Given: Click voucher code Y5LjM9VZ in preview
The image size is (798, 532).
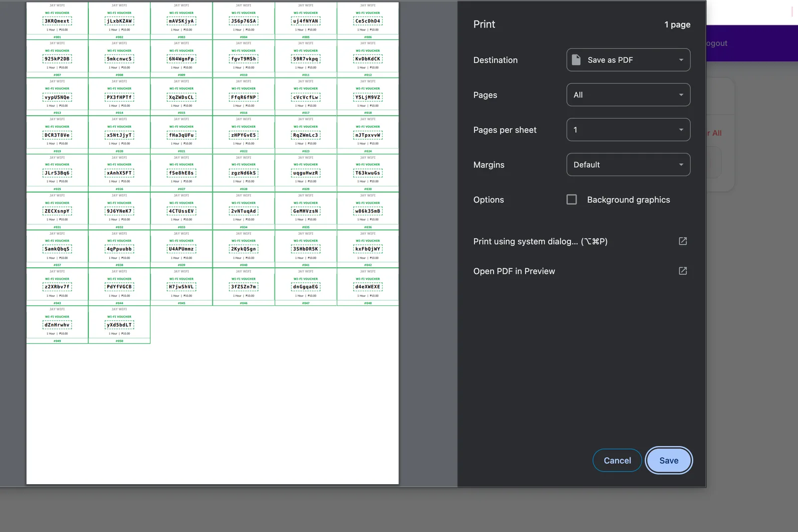Looking at the screenshot, I should pyautogui.click(x=368, y=97).
